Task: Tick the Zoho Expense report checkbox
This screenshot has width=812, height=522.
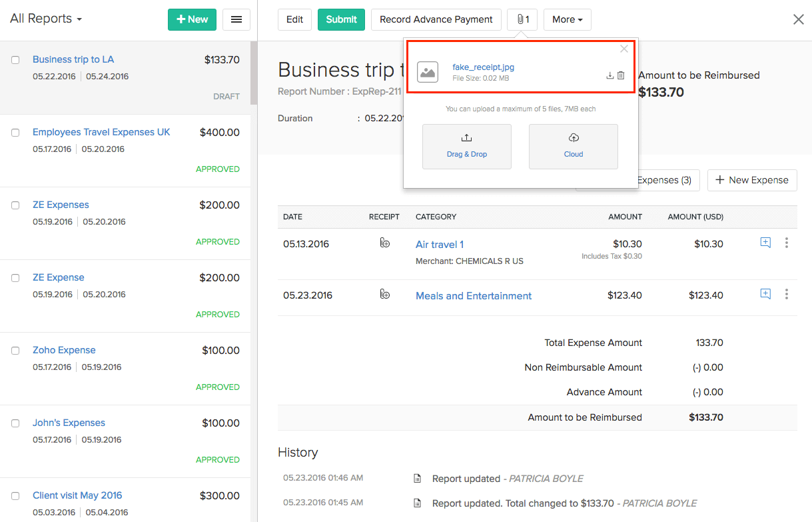Action: (15, 351)
